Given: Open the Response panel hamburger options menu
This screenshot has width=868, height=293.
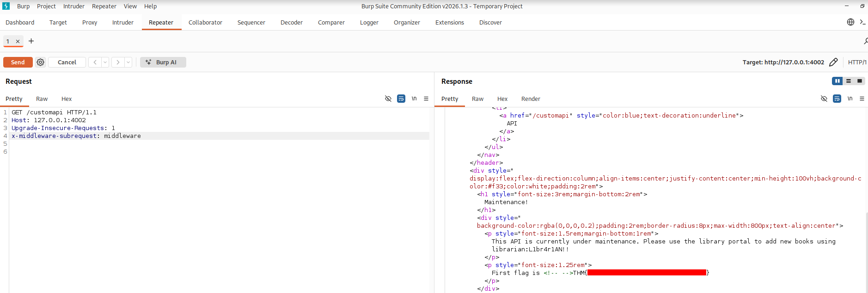Looking at the screenshot, I should click(862, 99).
